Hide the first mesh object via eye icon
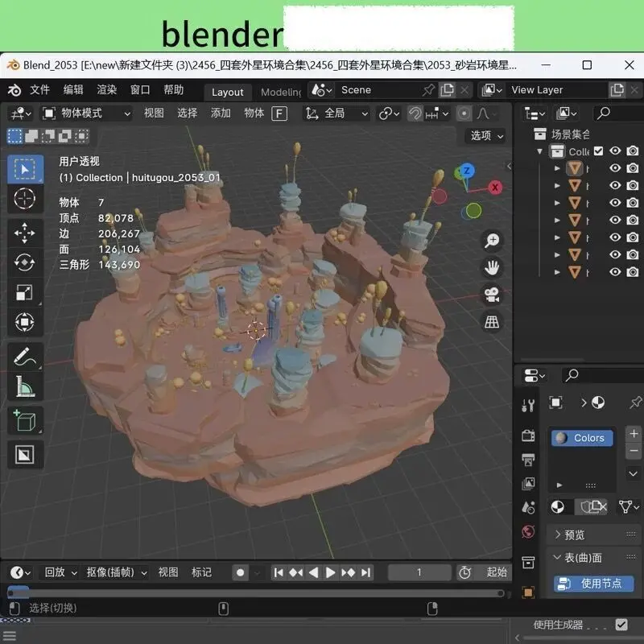 [x=615, y=168]
